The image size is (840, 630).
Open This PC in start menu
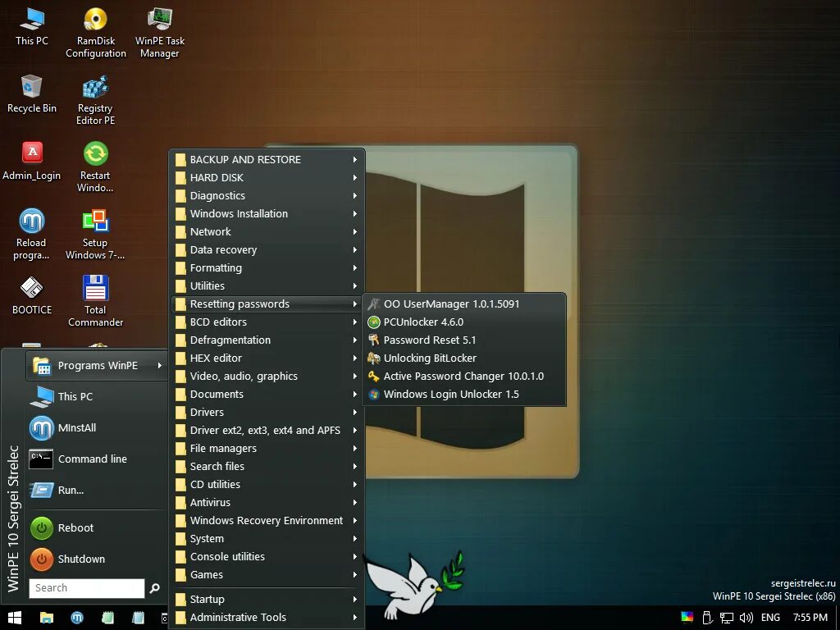(97, 396)
